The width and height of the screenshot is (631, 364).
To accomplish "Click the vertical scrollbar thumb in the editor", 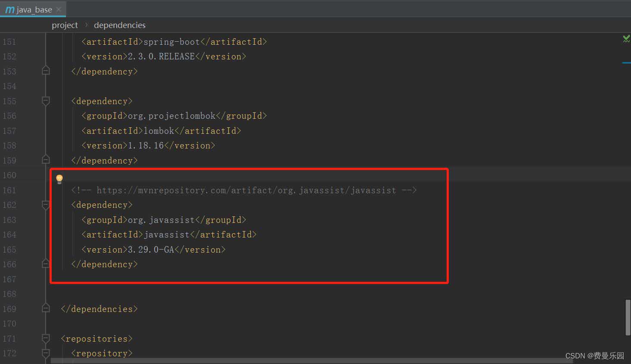I will point(628,318).
